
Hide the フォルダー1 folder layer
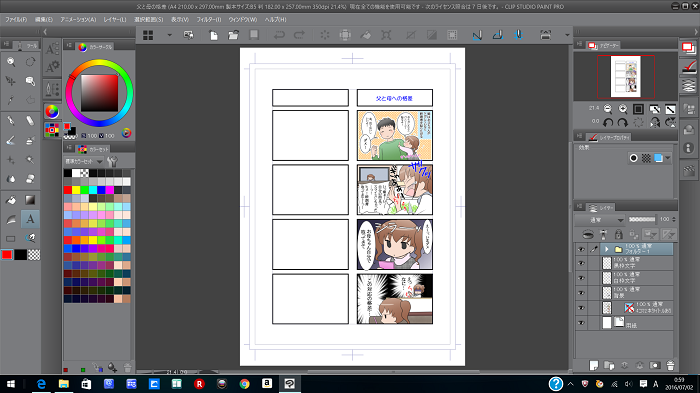tap(581, 250)
